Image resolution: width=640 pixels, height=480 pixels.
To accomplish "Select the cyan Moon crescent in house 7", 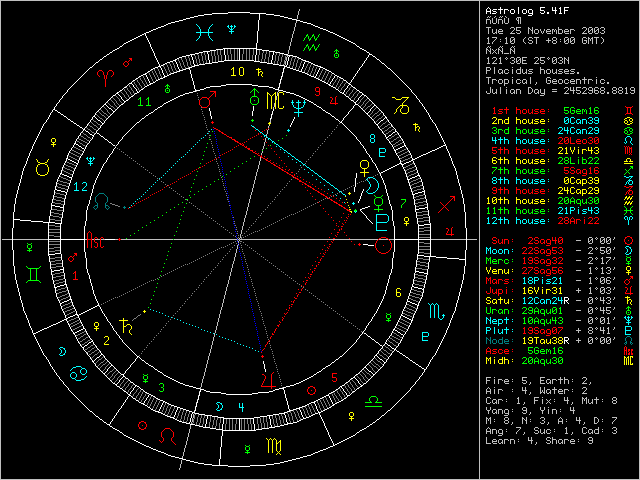I will [x=372, y=186].
